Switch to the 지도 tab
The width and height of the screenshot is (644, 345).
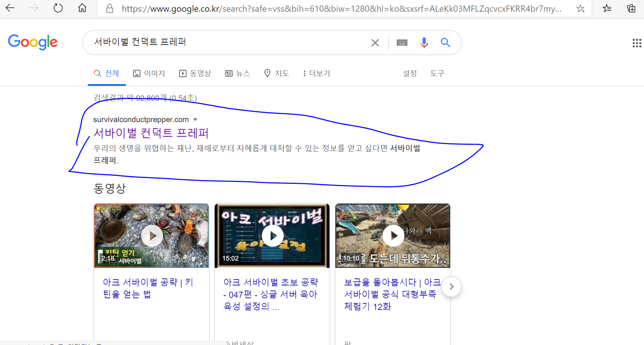click(276, 73)
